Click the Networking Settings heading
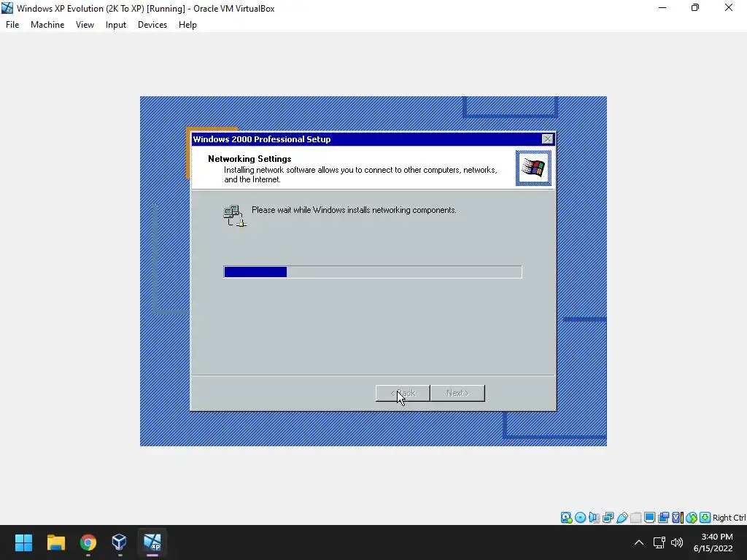 pyautogui.click(x=249, y=158)
